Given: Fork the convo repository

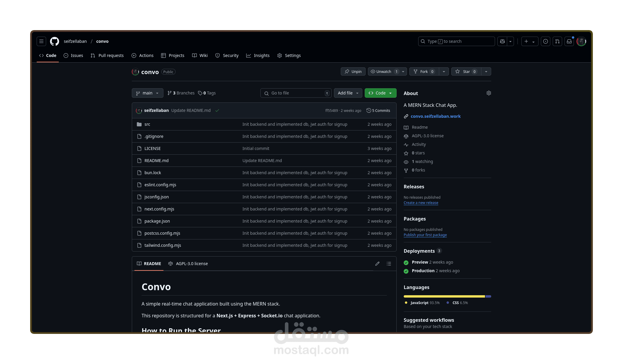Looking at the screenshot, I should (424, 71).
